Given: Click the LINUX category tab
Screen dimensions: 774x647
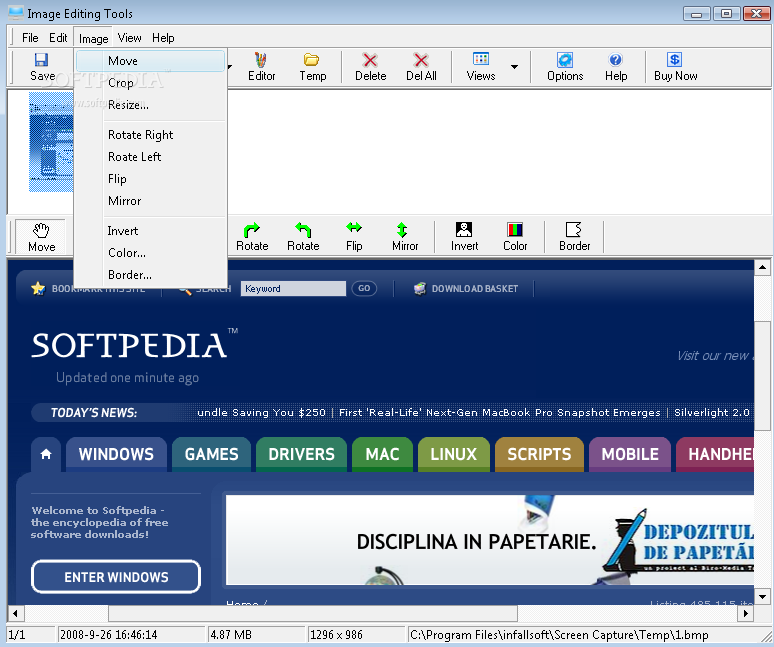Looking at the screenshot, I should 453,454.
